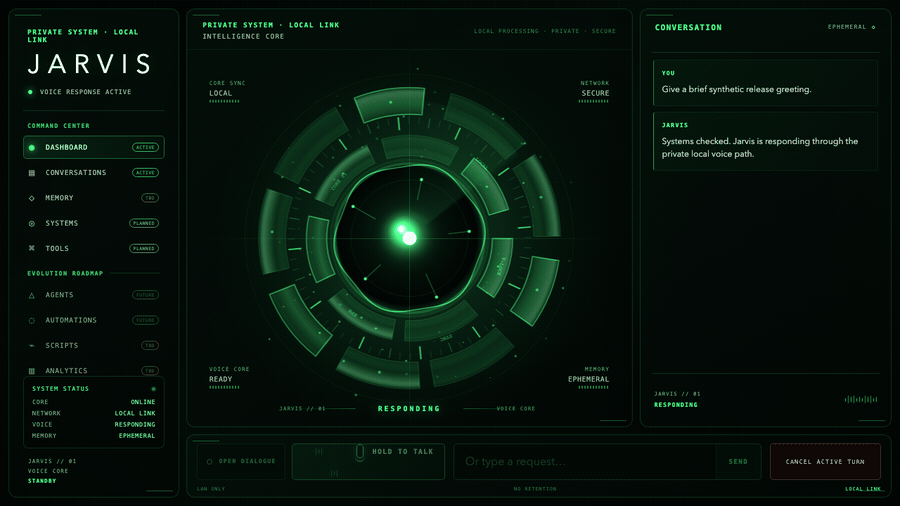Click the 'Network Secure' readout
Screen dimensions: 900x506
click(x=594, y=92)
